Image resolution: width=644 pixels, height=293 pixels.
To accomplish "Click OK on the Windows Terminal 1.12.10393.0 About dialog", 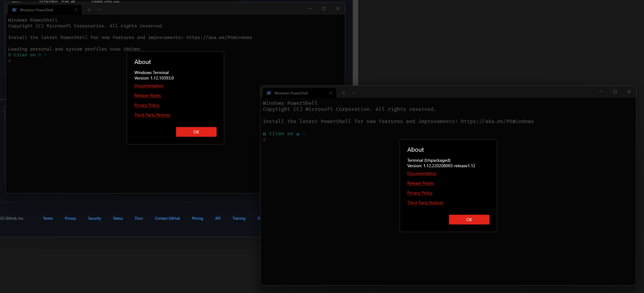I will 196,132.
